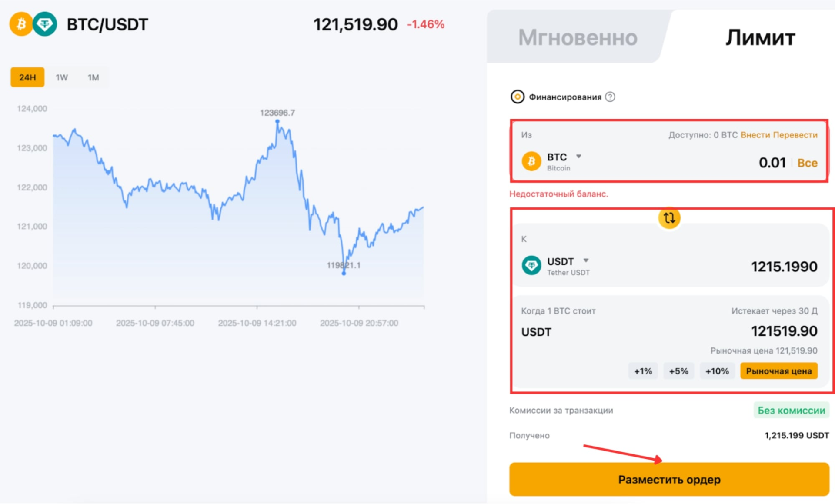The image size is (835, 504).
Task: Switch chart to 1M timeframe
Action: coord(94,77)
